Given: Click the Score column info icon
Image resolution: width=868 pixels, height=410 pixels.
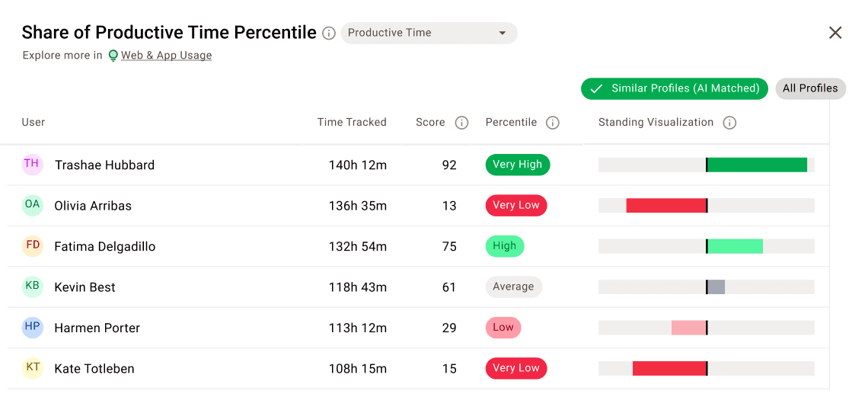Looking at the screenshot, I should click(461, 123).
